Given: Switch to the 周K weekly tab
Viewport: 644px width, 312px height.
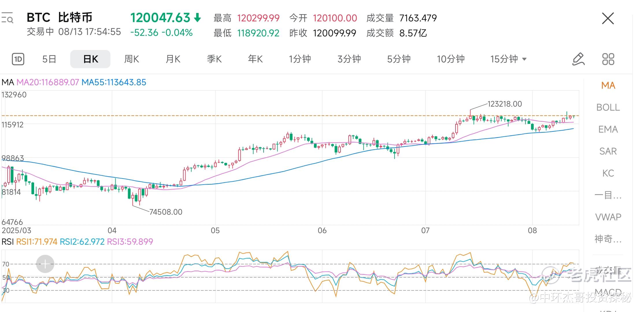Looking at the screenshot, I should click(132, 59).
